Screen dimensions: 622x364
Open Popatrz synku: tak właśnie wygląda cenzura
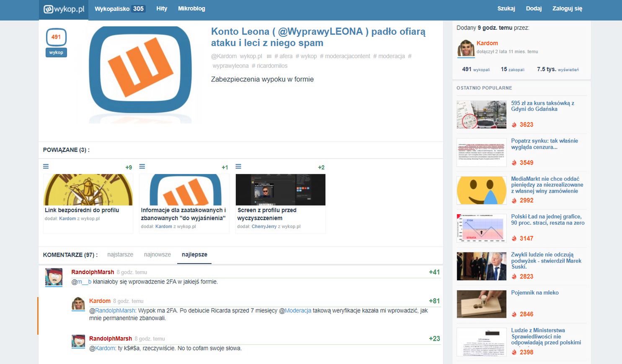click(x=545, y=144)
